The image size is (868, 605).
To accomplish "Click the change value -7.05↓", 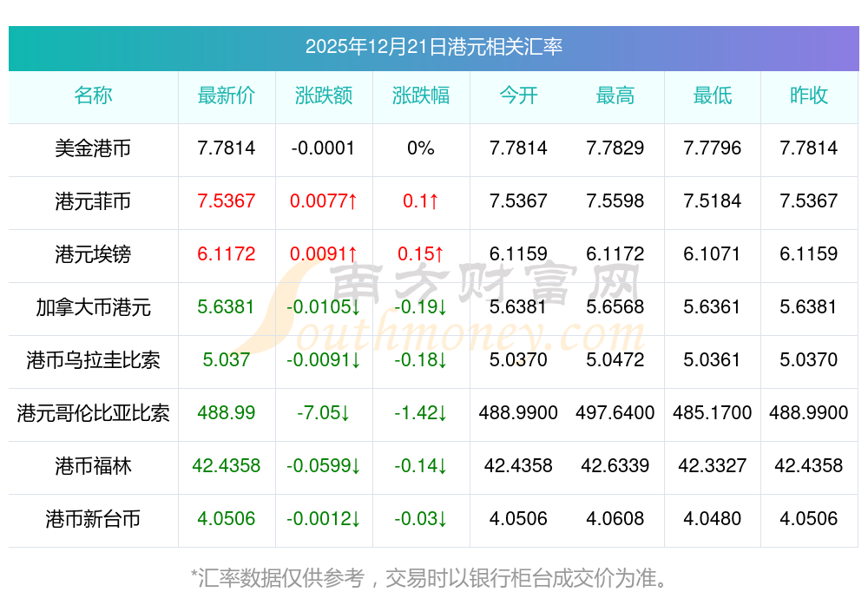I will (324, 413).
